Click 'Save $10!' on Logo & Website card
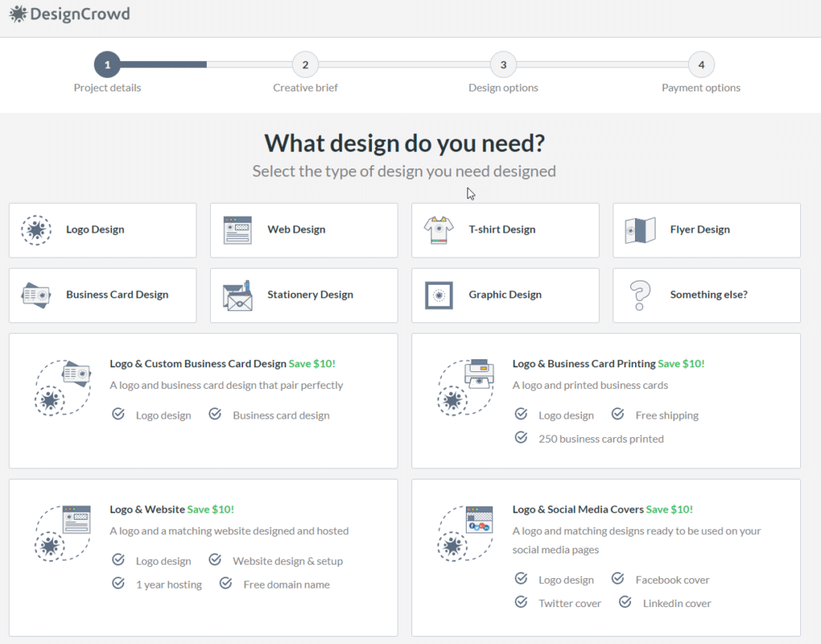Image resolution: width=821 pixels, height=644 pixels. [x=211, y=509]
